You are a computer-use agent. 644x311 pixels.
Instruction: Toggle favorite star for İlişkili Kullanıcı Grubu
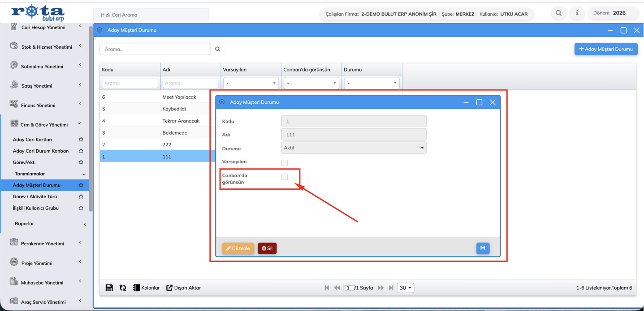click(x=81, y=208)
